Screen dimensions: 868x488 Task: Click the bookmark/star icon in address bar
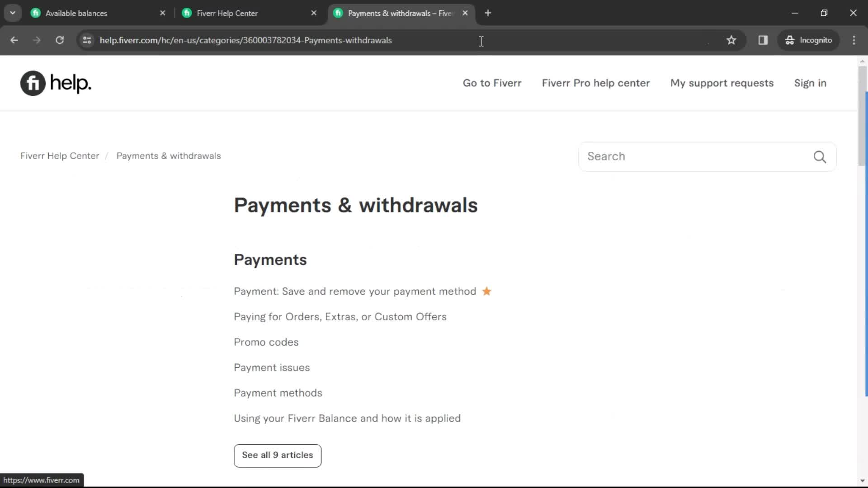coord(731,40)
